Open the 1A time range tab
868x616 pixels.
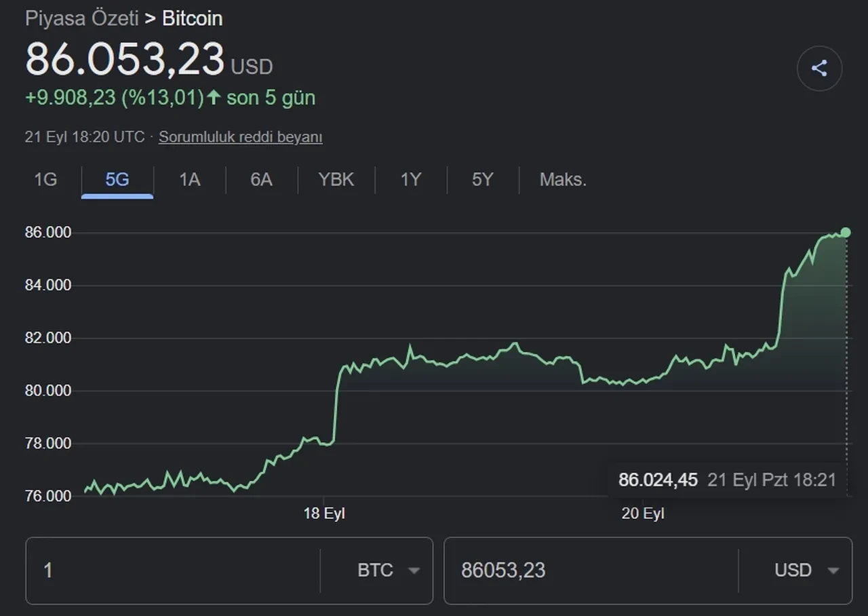[x=189, y=180]
